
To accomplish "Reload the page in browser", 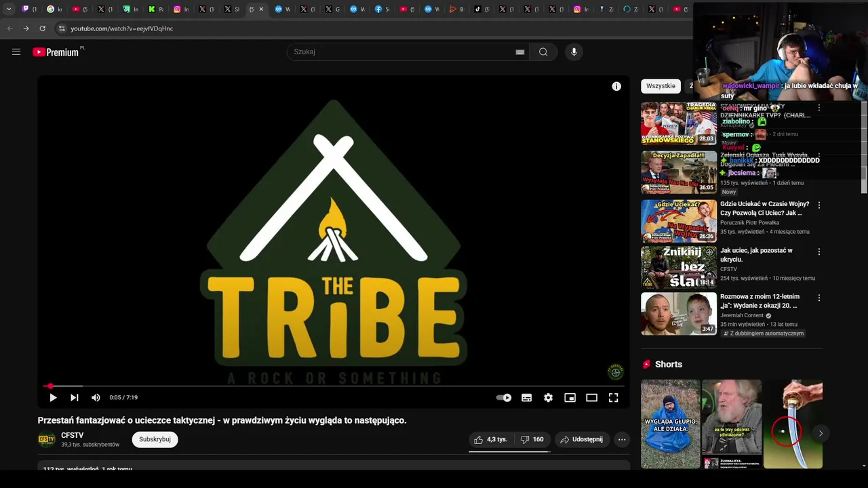I will (42, 28).
